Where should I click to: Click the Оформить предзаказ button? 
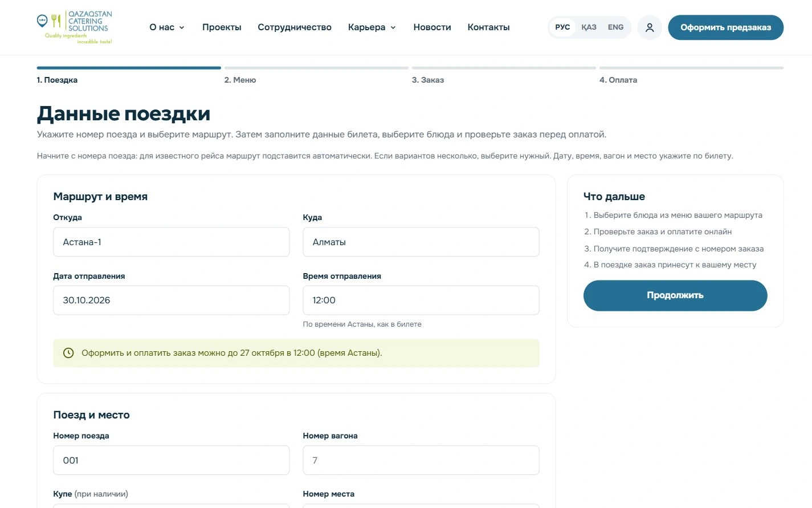tap(725, 27)
